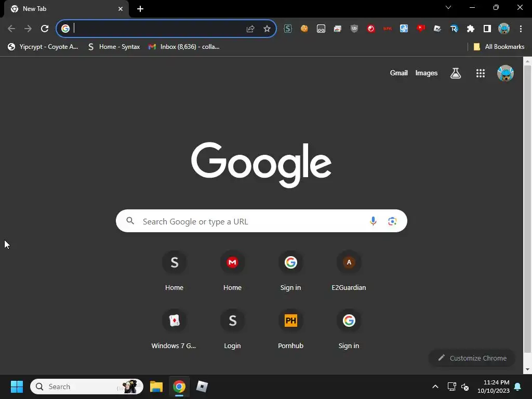The height and width of the screenshot is (399, 532).
Task: Open the Chrome taskbar icon
Action: click(x=179, y=387)
